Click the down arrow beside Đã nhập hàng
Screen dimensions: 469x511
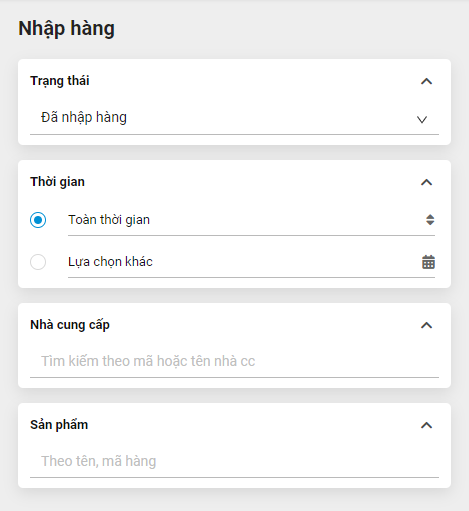pyautogui.click(x=422, y=119)
